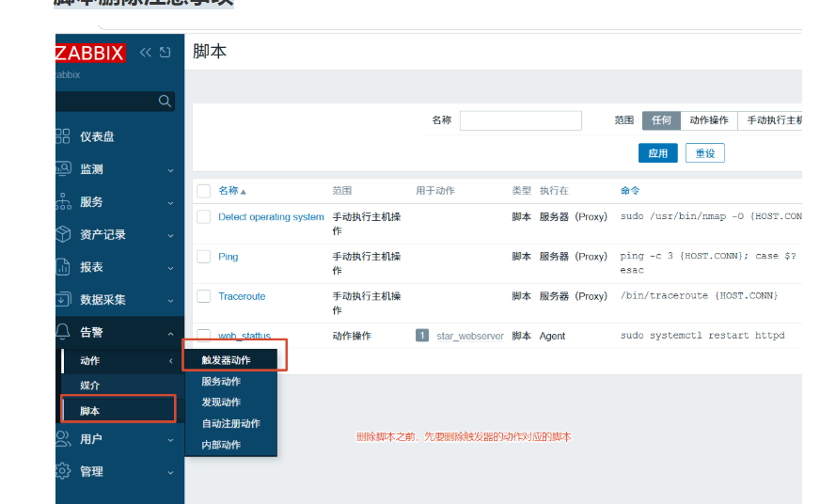Viewport: 836px width, 504px height.
Task: Expand the 数据采集 menu chevron
Action: click(x=170, y=301)
